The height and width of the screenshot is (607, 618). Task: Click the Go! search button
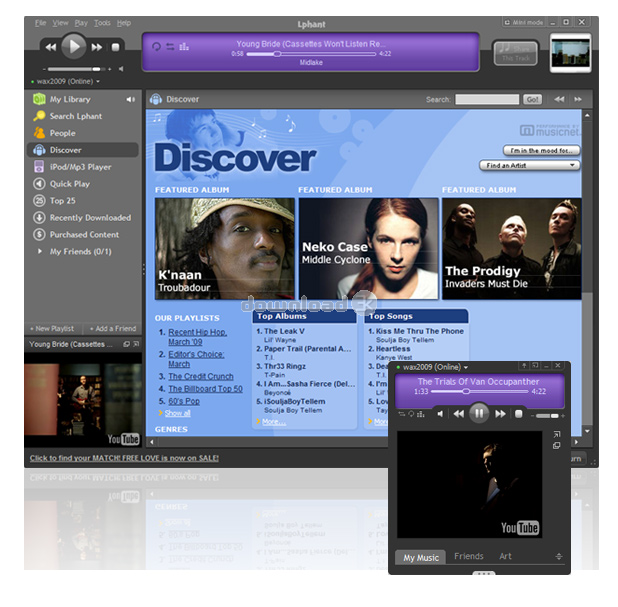click(x=532, y=99)
